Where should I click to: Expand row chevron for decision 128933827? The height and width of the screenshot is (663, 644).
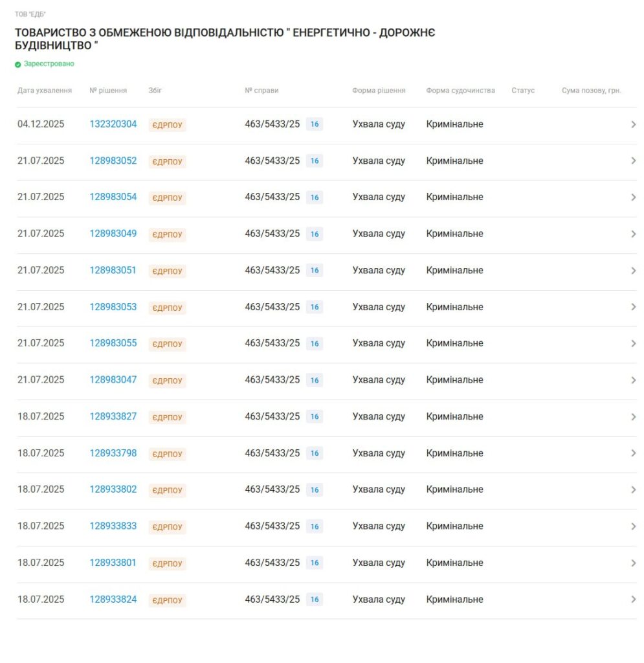coord(634,417)
